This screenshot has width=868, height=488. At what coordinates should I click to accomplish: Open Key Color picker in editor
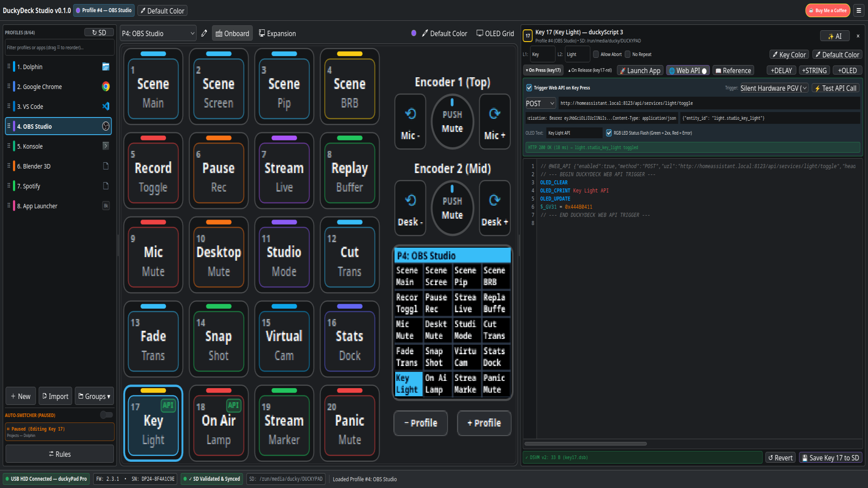[789, 55]
